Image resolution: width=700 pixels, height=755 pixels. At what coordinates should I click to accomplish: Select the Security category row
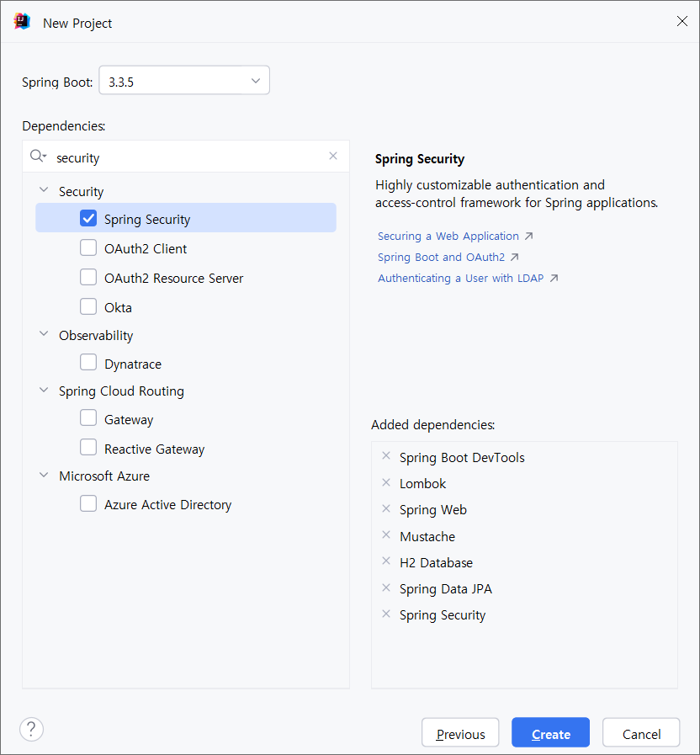tap(186, 191)
